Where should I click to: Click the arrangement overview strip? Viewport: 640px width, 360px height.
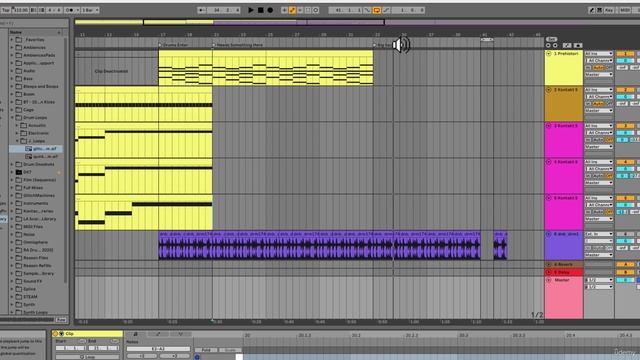point(309,22)
